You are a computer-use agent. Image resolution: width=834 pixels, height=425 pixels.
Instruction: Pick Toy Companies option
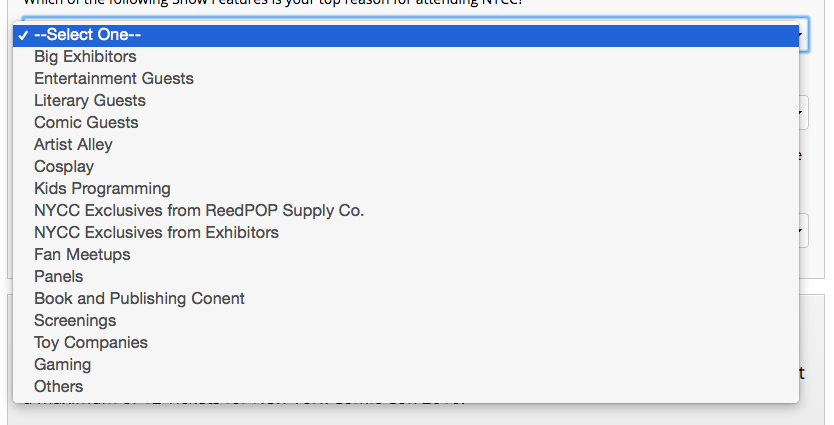pyautogui.click(x=406, y=343)
